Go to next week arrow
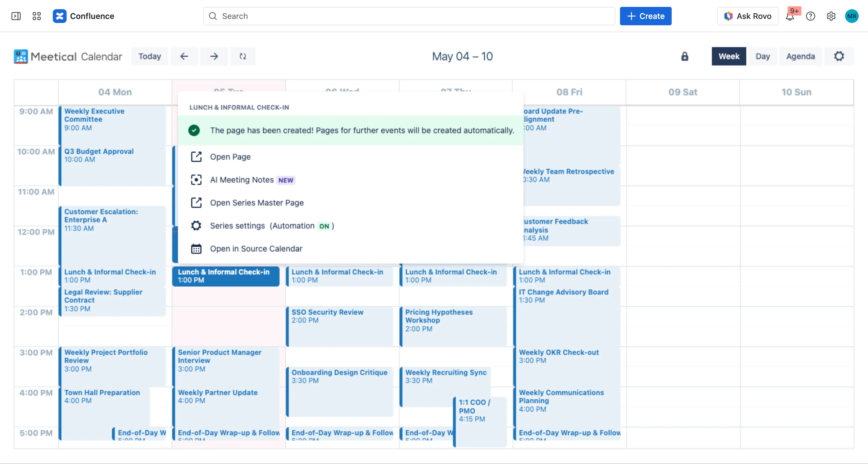Image resolution: width=868 pixels, height=464 pixels. (214, 56)
